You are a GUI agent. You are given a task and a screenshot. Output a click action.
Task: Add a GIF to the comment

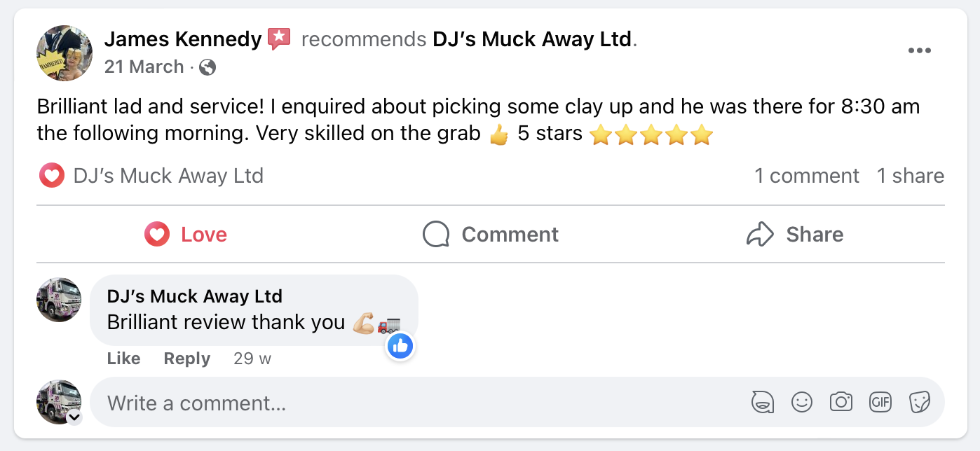pos(880,402)
